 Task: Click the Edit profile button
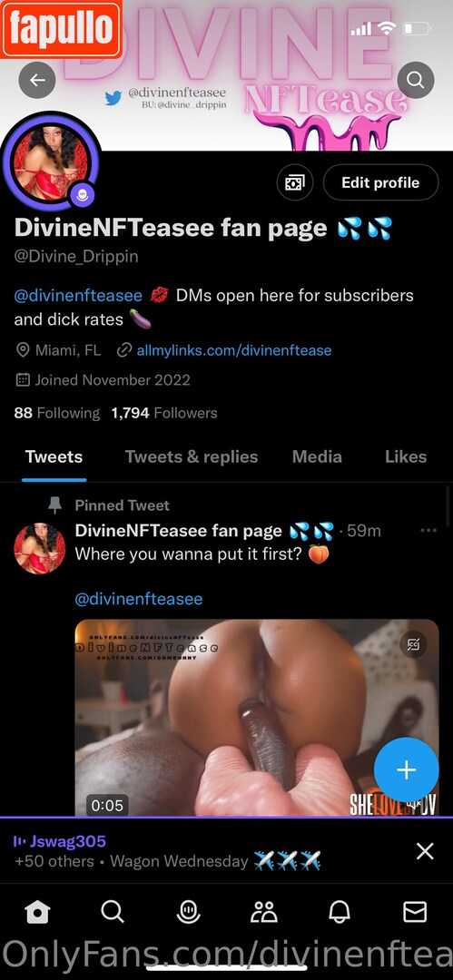coord(380,182)
